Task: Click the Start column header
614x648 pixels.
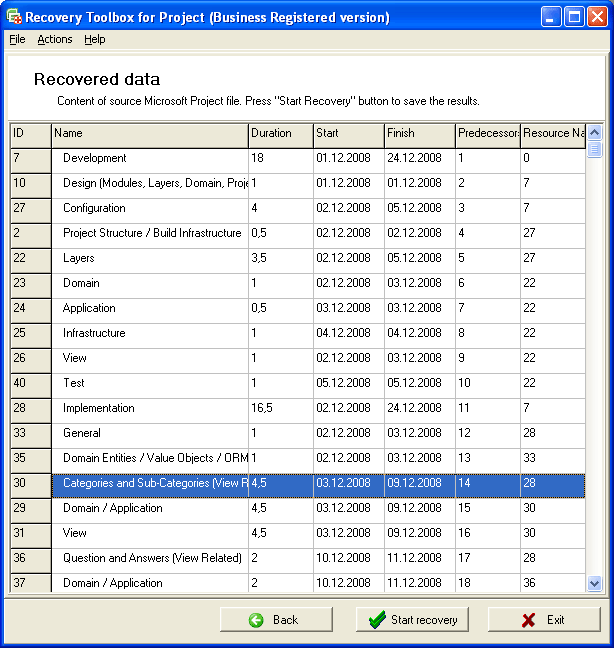Action: [348, 133]
